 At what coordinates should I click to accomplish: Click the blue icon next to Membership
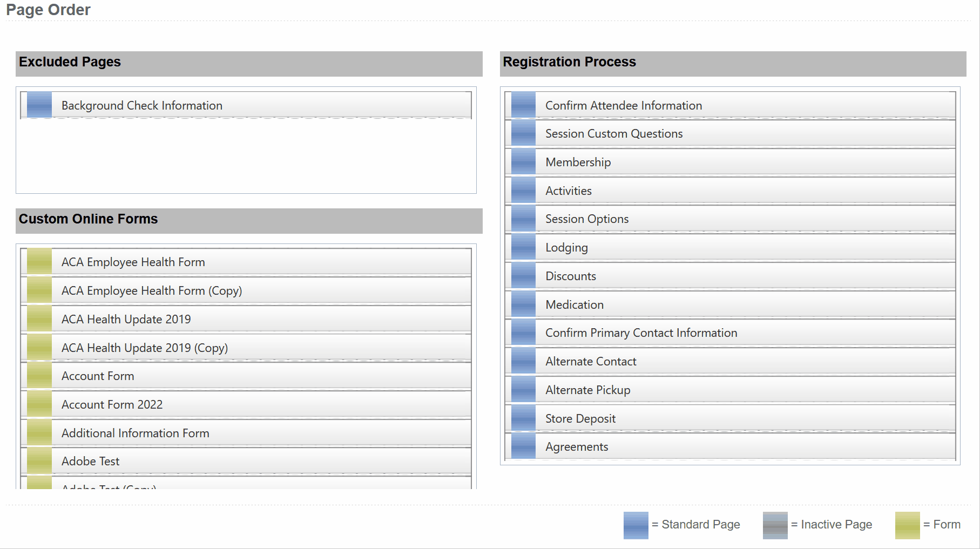(x=523, y=162)
